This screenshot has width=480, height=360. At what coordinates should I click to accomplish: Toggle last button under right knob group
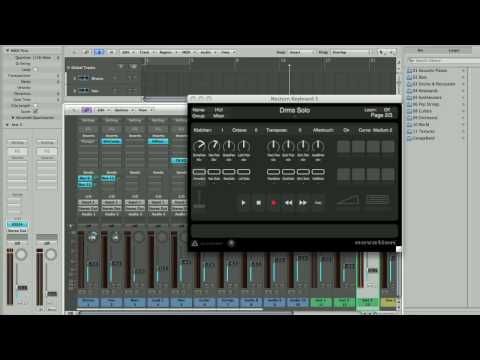(318, 172)
